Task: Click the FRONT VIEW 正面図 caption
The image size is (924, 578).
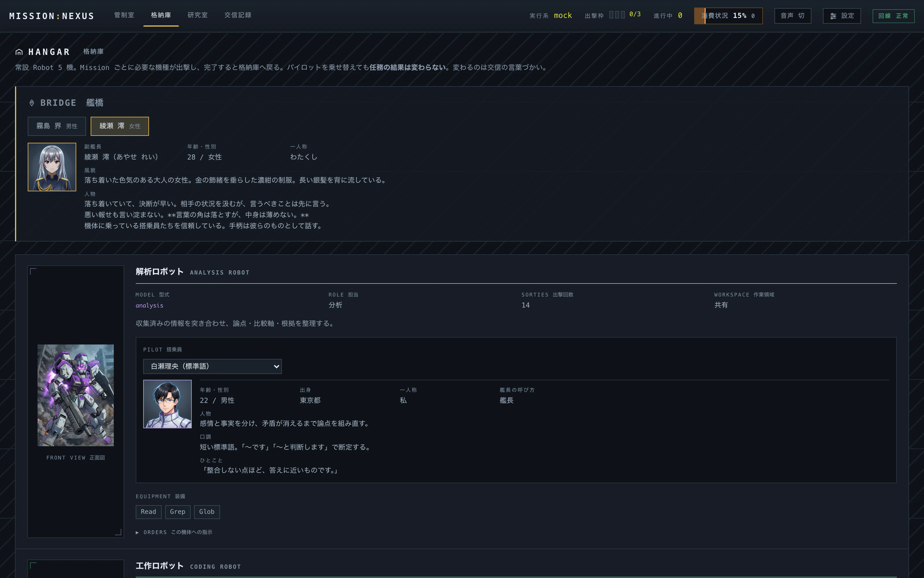Action: [x=76, y=457]
